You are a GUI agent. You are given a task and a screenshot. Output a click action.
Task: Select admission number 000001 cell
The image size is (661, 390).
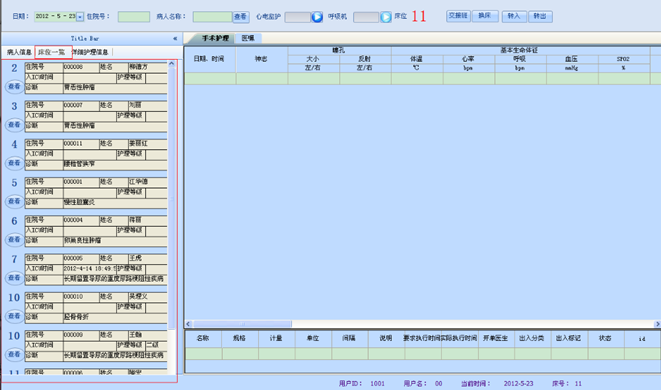(81, 182)
